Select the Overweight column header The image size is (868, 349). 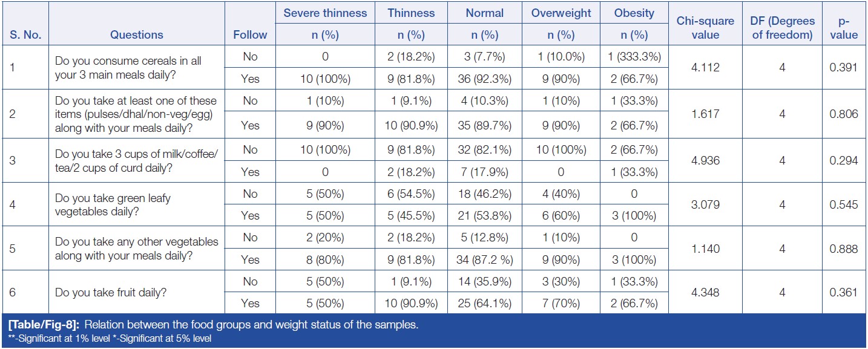click(561, 13)
